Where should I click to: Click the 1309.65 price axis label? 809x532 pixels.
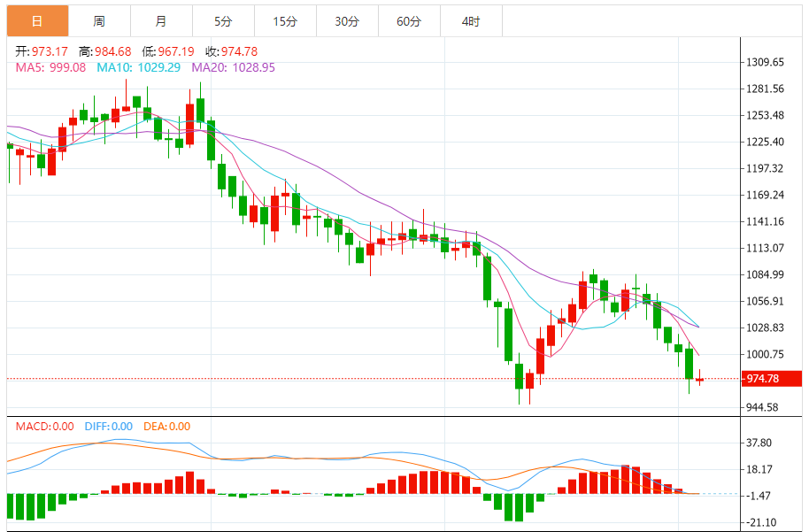point(765,63)
